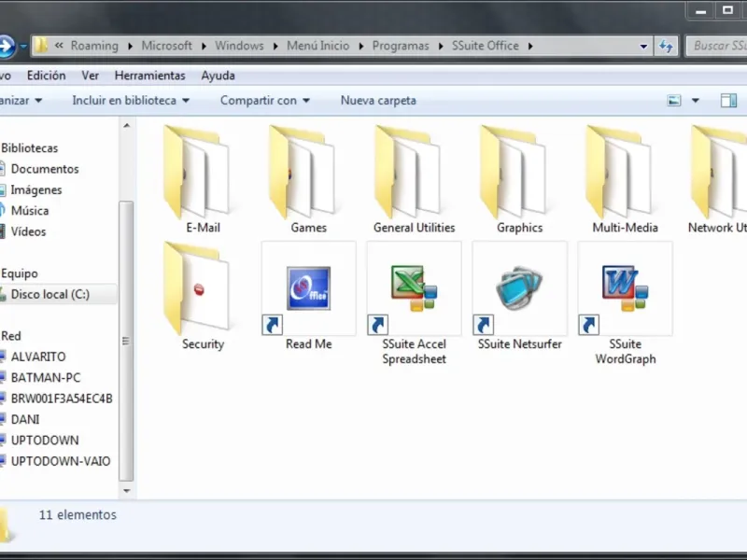Navigate to Menú Inicio in the address bar
This screenshot has height=560, width=747.
(x=317, y=46)
